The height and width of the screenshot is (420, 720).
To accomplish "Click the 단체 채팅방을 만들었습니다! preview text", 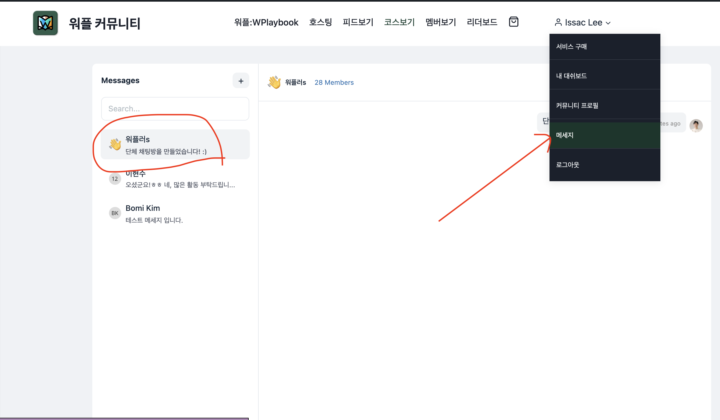I will tap(166, 151).
